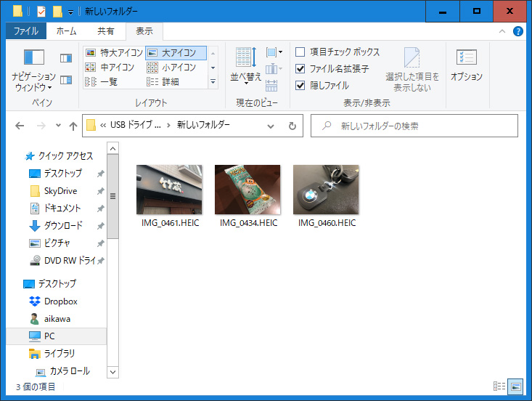Open the address bar folder icon menu
This screenshot has height=401, width=532.
[91, 125]
